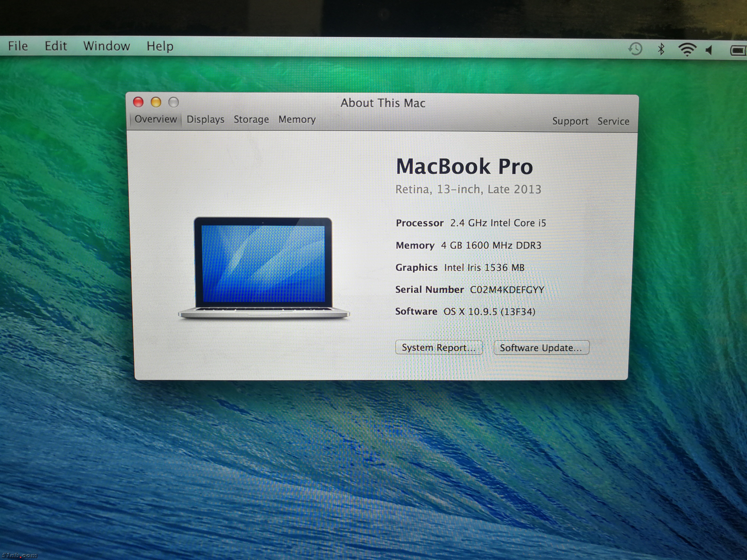
Task: Select the Overview tab
Action: tap(156, 119)
